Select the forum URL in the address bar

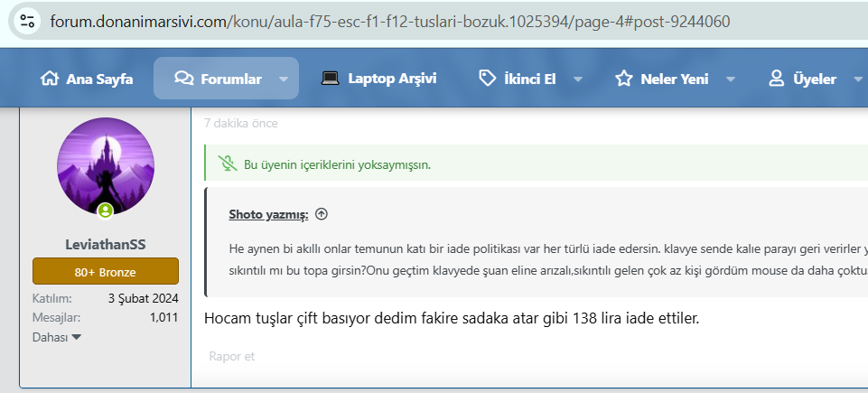[389, 22]
